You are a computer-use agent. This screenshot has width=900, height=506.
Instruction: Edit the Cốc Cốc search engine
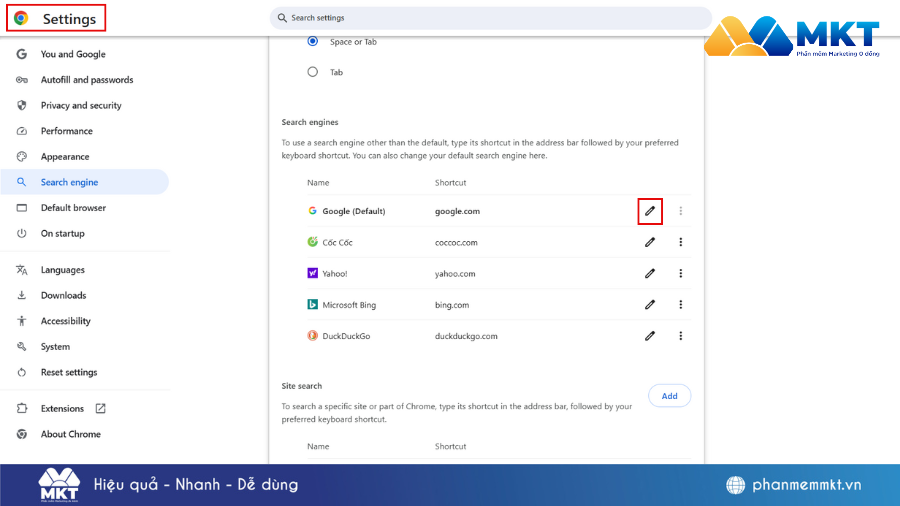click(x=650, y=242)
